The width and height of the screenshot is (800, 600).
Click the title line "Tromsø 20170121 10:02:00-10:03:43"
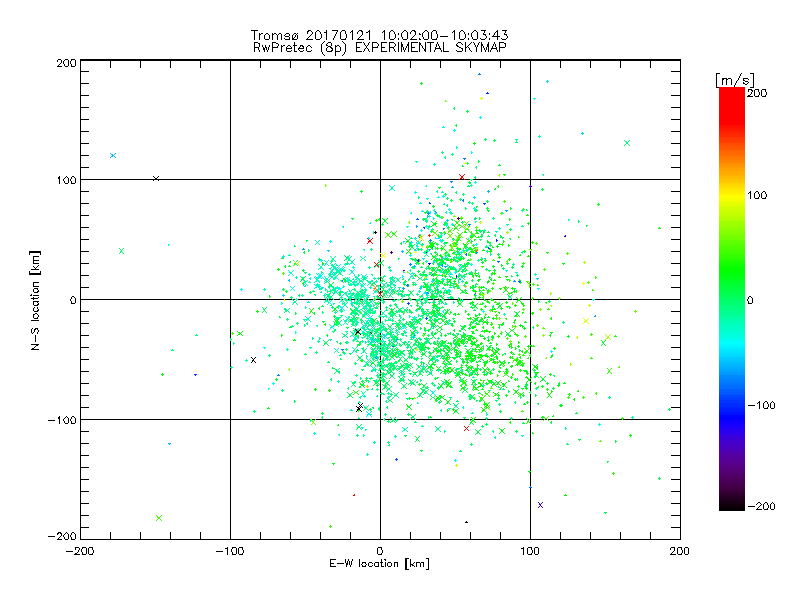coord(379,35)
